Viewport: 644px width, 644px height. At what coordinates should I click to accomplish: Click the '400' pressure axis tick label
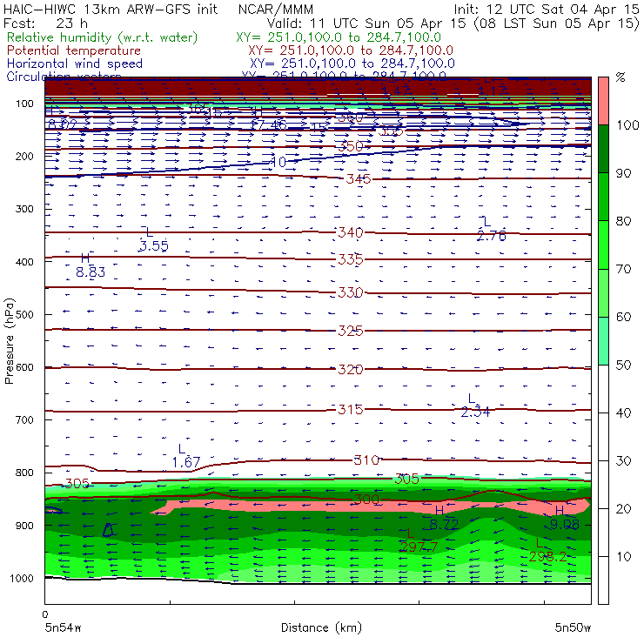click(x=24, y=262)
